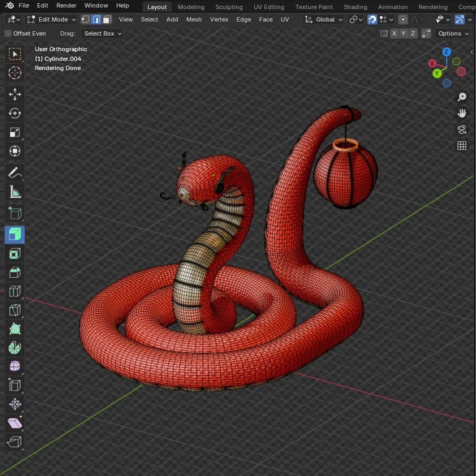Click the Z axis on navigation gizmo
Image resolution: width=476 pixels, height=476 pixels.
point(447,52)
